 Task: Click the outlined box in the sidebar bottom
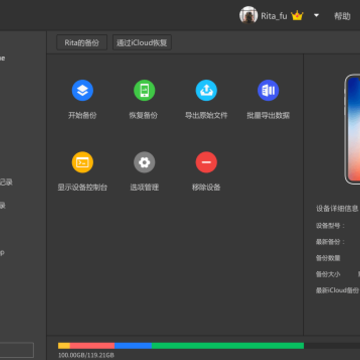point(17,350)
